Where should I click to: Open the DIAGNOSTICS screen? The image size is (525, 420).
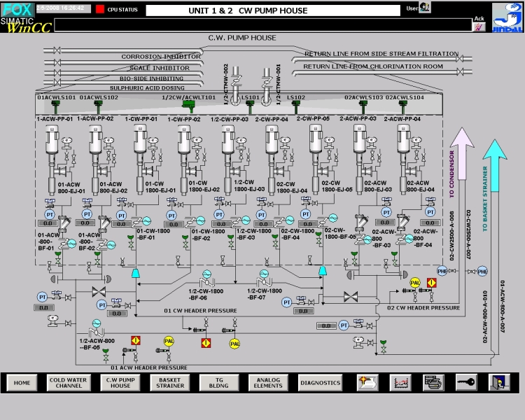coord(320,382)
